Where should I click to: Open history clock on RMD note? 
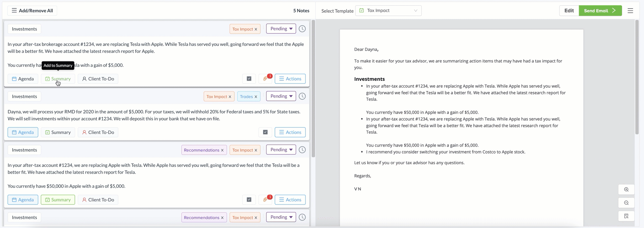302,96
